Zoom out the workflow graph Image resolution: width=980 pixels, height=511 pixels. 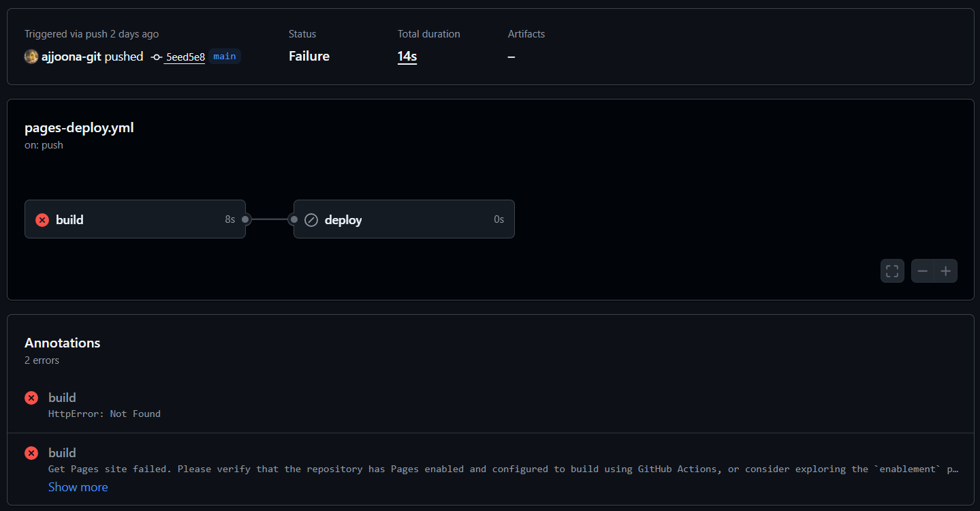tap(923, 271)
